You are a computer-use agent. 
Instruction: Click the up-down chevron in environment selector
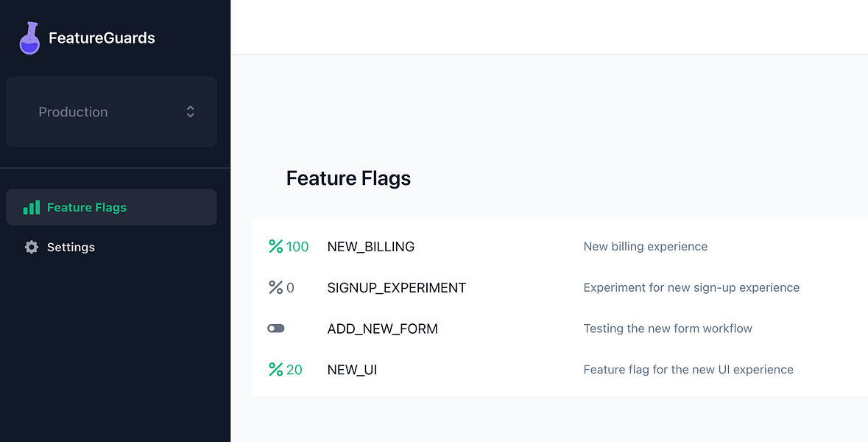[191, 111]
